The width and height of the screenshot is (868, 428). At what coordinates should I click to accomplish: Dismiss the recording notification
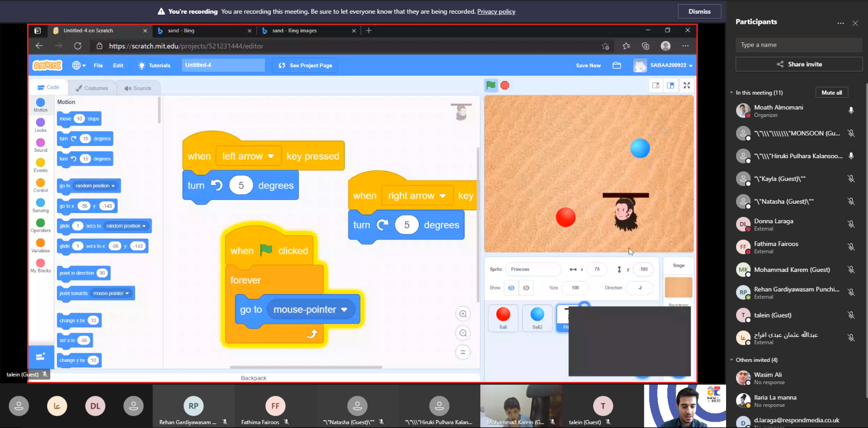click(700, 12)
